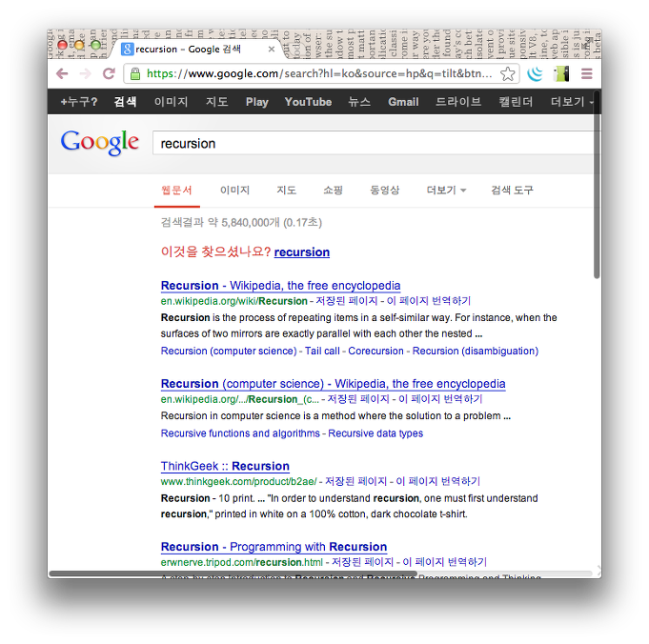Image resolution: width=649 pixels, height=644 pixels.
Task: Open Recursion - Programming with Recursion result
Action: (x=274, y=547)
